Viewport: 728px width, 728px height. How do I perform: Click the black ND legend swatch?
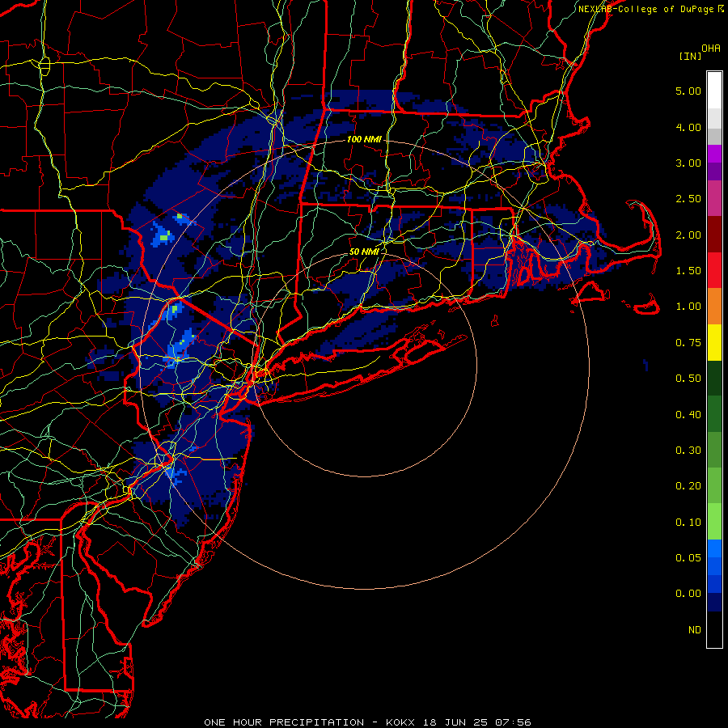tap(714, 629)
